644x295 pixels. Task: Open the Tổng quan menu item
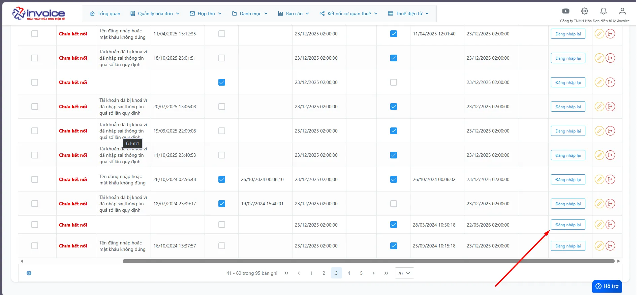(x=105, y=13)
